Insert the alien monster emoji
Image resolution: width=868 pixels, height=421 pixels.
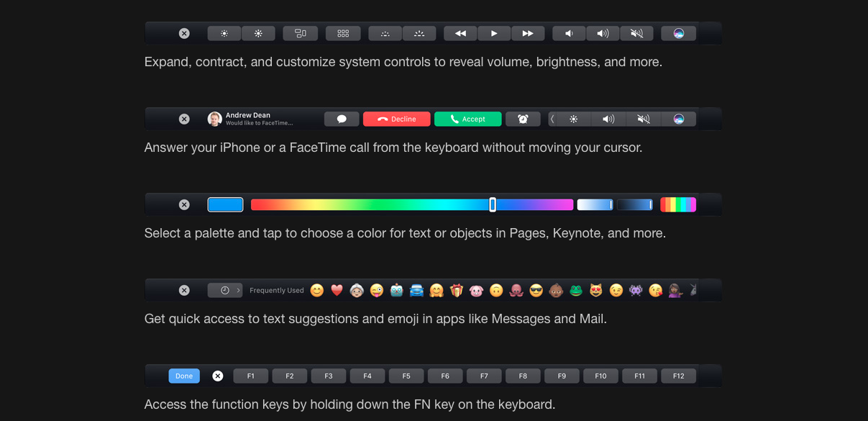pos(636,290)
